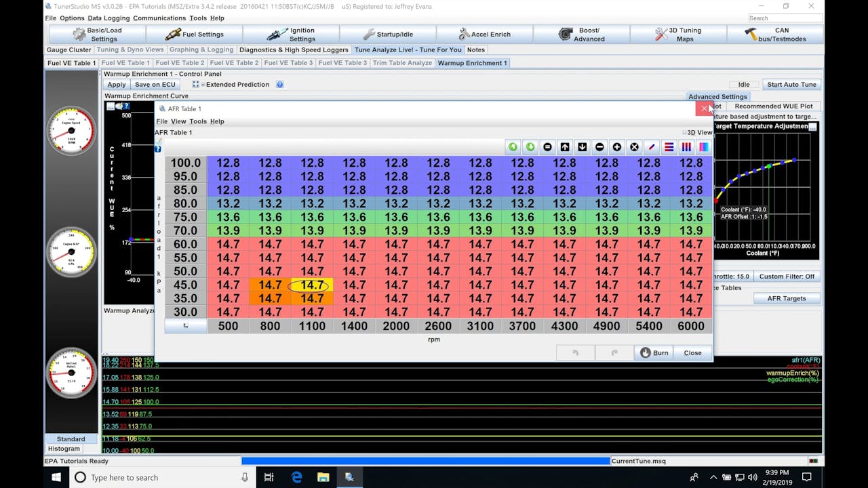Click Start Auto Tune
Viewport: 868px width, 488px height.
[x=791, y=84]
